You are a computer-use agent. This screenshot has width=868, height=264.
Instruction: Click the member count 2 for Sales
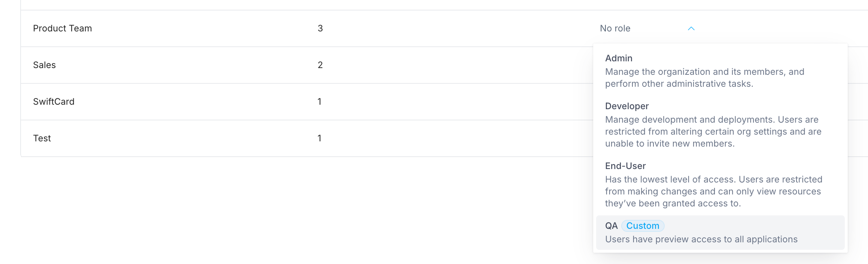(319, 65)
